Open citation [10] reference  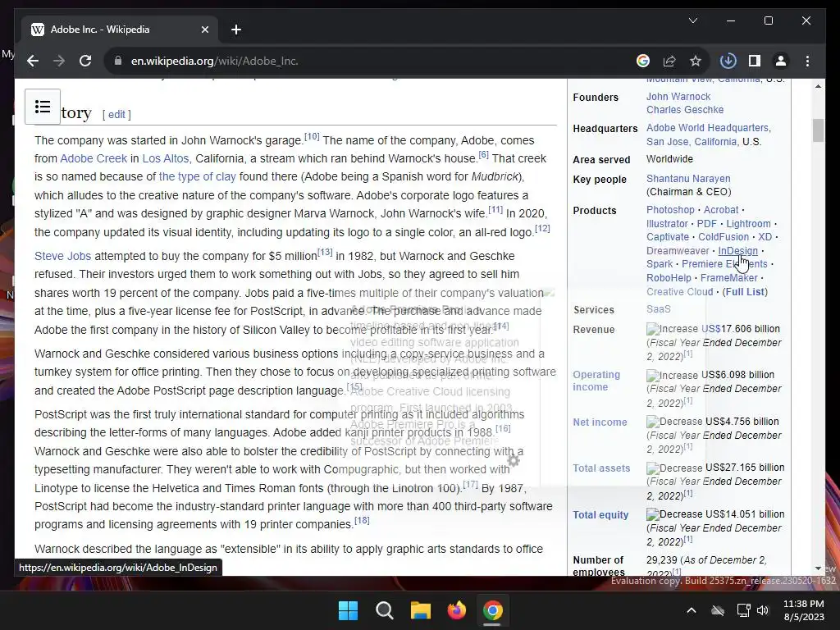(x=312, y=137)
